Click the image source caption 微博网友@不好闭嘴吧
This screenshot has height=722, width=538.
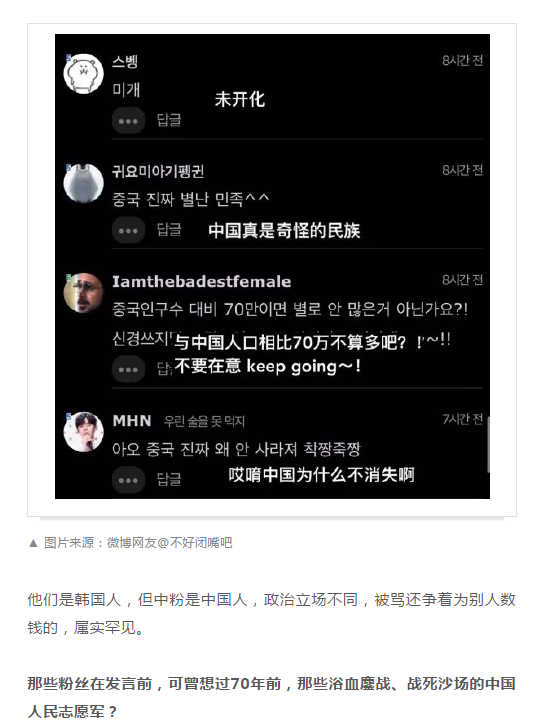coord(170,543)
